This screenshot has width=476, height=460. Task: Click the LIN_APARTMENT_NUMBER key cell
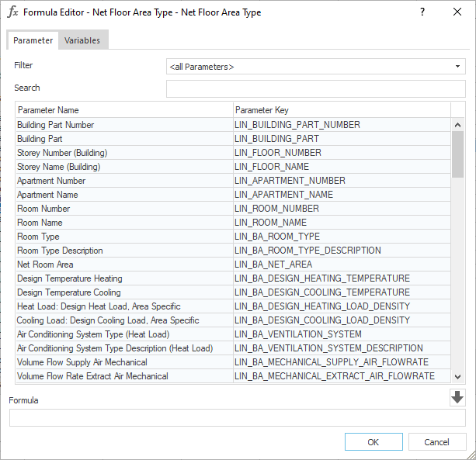(342, 181)
